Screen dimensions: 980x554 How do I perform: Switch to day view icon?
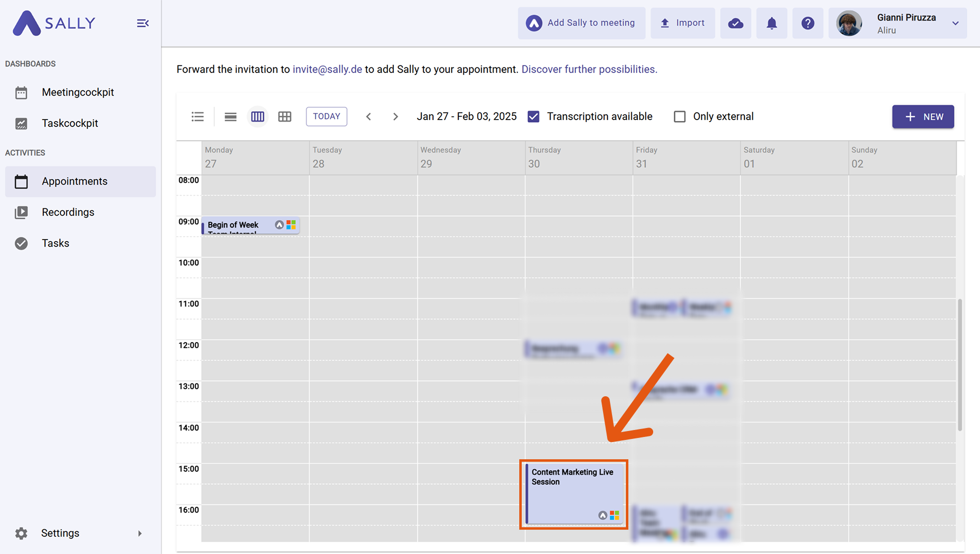point(230,117)
